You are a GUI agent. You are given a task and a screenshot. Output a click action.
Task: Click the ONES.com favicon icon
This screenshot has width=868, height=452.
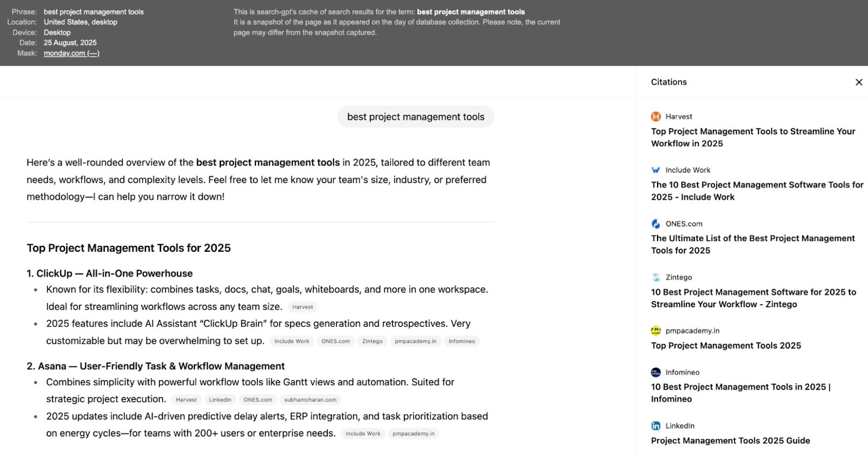(x=656, y=224)
